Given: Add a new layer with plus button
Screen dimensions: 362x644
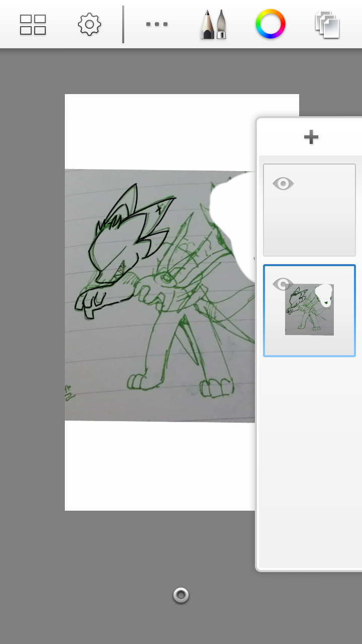Looking at the screenshot, I should (311, 137).
